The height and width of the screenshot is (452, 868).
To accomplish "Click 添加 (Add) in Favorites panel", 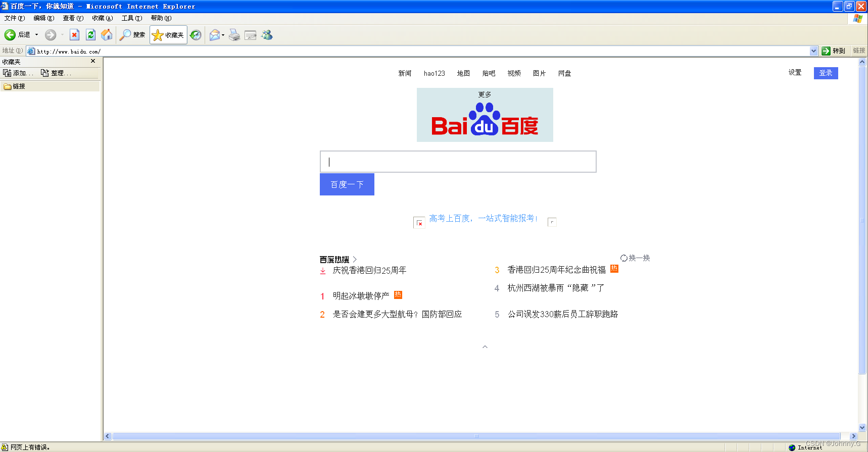I will point(18,73).
